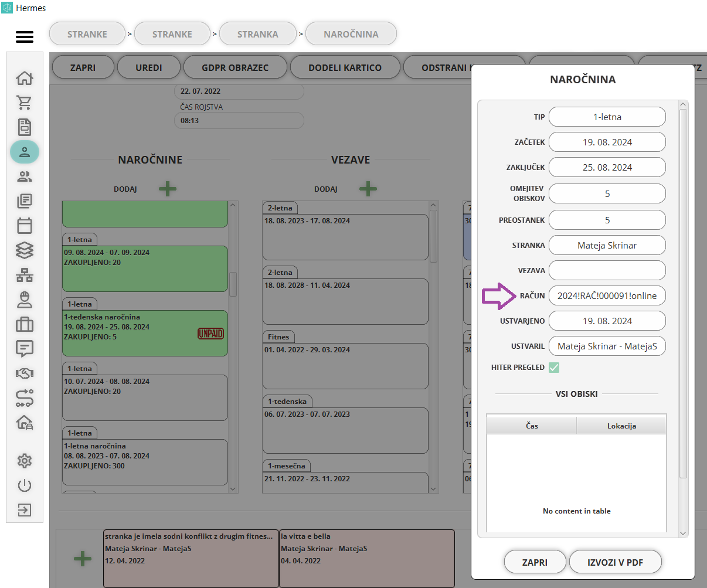Add a new binding under VEZAVE
Image resolution: width=707 pixels, height=588 pixels.
(368, 189)
